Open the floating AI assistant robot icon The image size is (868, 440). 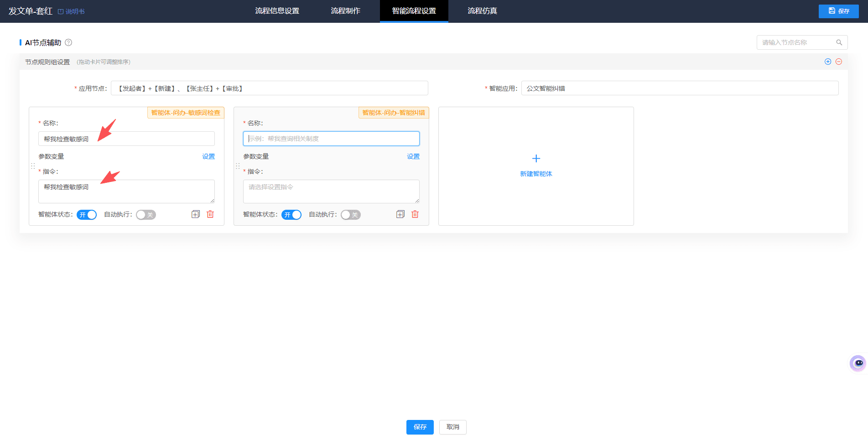[x=858, y=363]
